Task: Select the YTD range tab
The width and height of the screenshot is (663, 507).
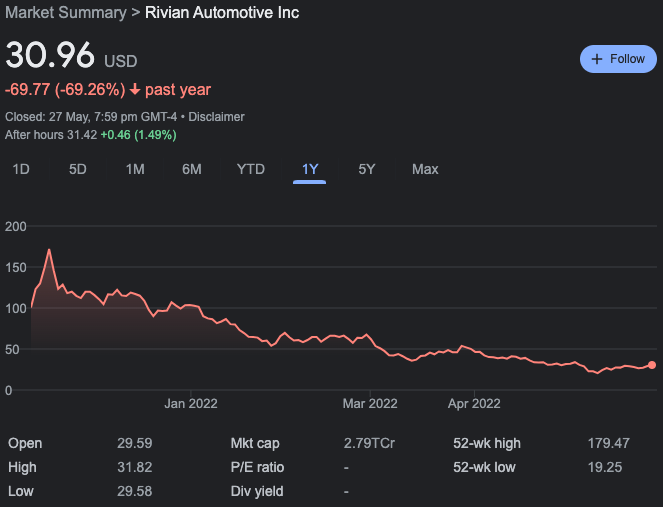Action: 250,169
